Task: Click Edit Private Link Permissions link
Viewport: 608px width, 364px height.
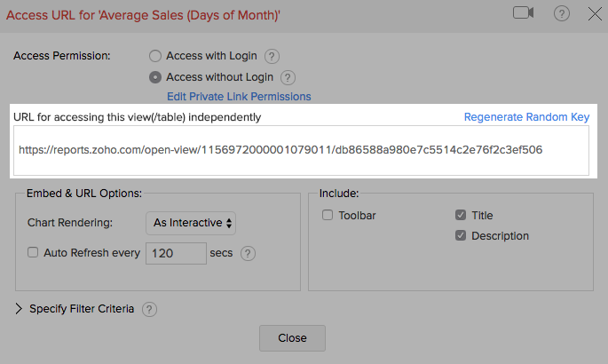Action: [239, 96]
